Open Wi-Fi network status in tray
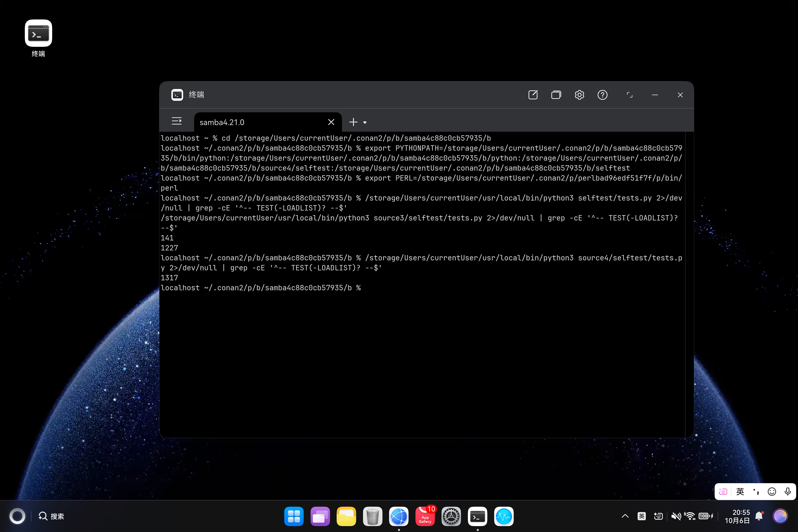 coord(690,516)
